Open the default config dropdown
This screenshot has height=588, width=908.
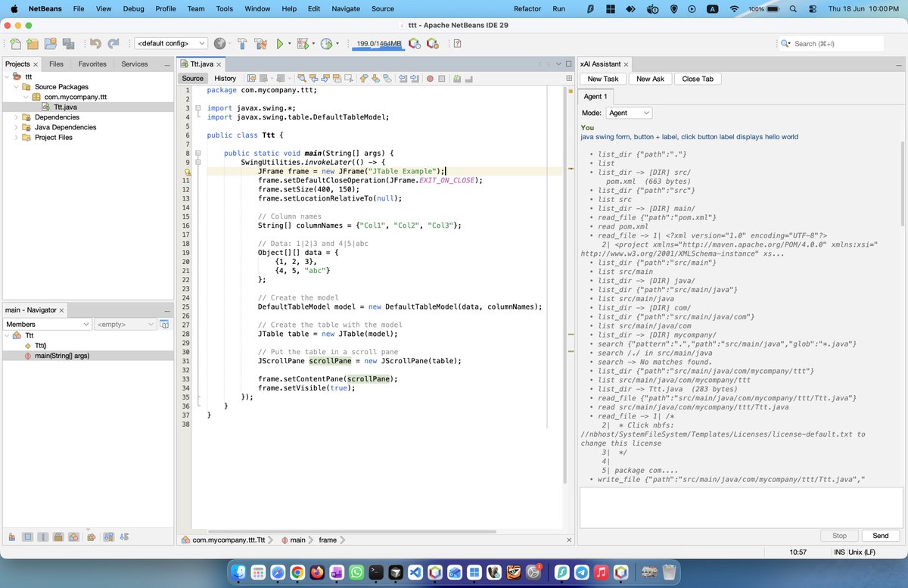171,44
